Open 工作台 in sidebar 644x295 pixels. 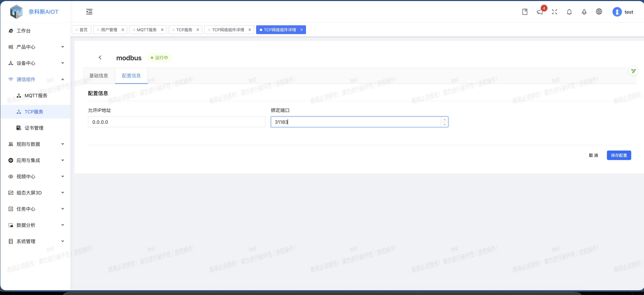[35, 31]
